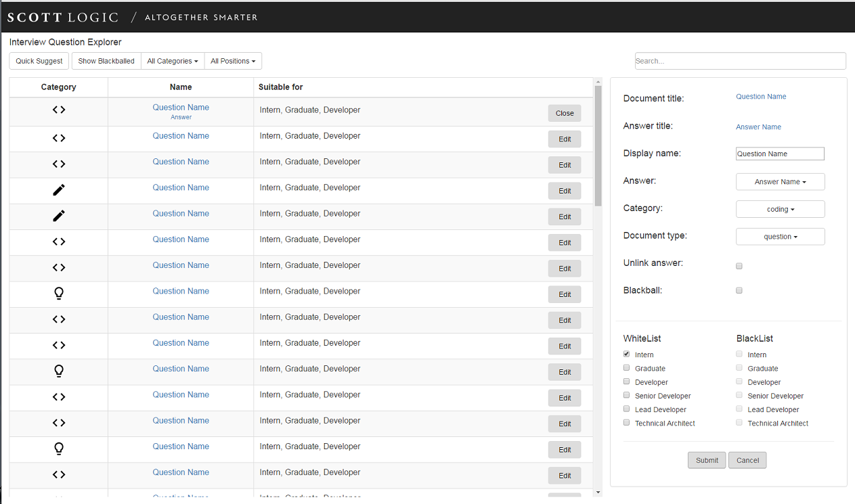Click the topmost lightbulb category icon

point(59,294)
